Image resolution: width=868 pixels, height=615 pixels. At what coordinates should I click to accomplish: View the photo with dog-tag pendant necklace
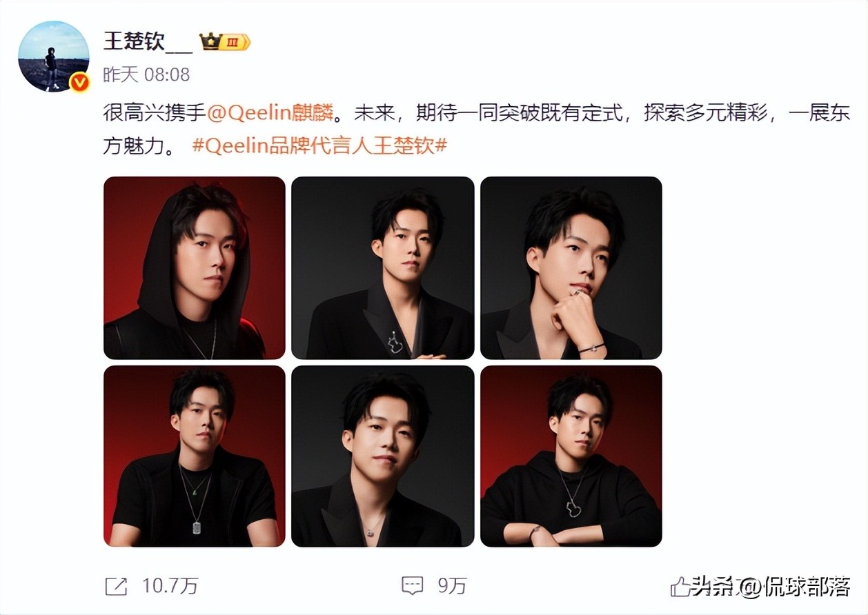coord(194,456)
